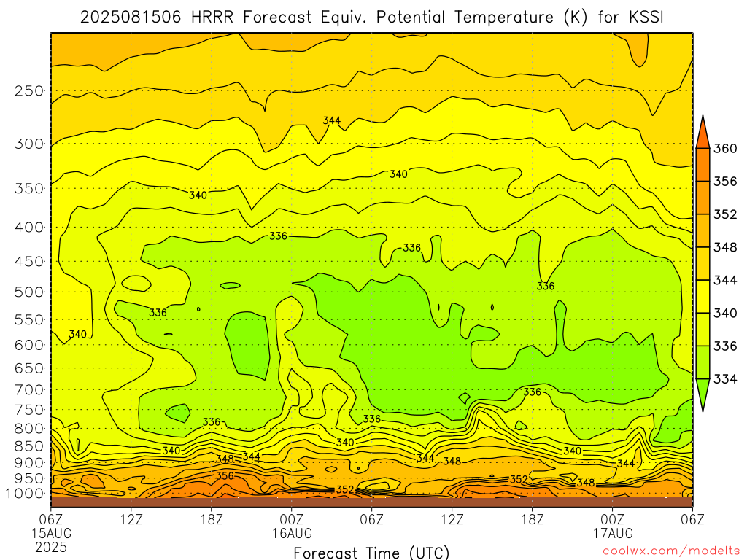Click the 348 colorbar legend value
This screenshot has width=747, height=560.
tap(725, 247)
